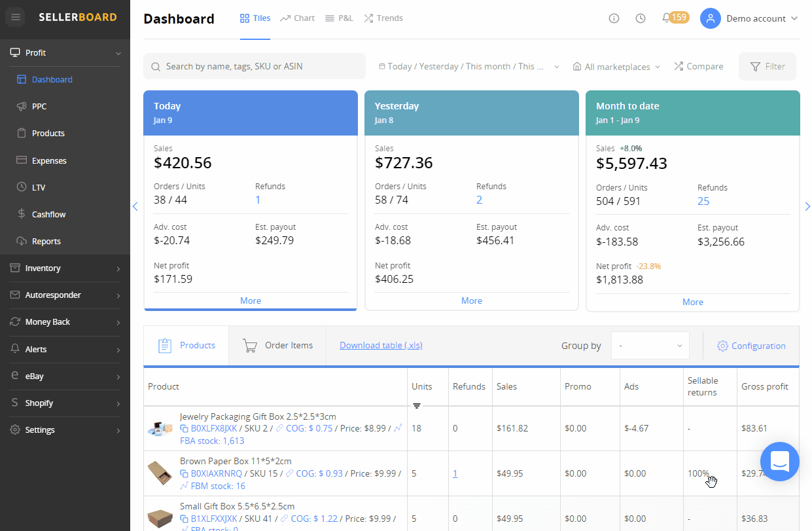Select the Order Items tab
Viewport: 812px width, 531px height.
click(277, 345)
